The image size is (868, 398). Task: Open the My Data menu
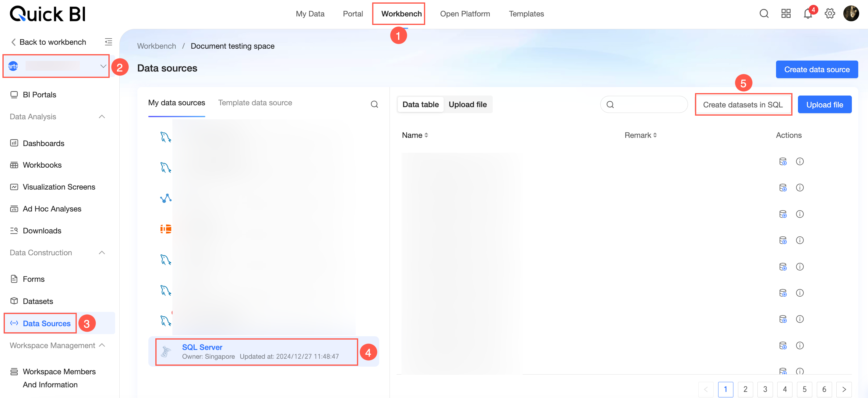[x=310, y=14]
